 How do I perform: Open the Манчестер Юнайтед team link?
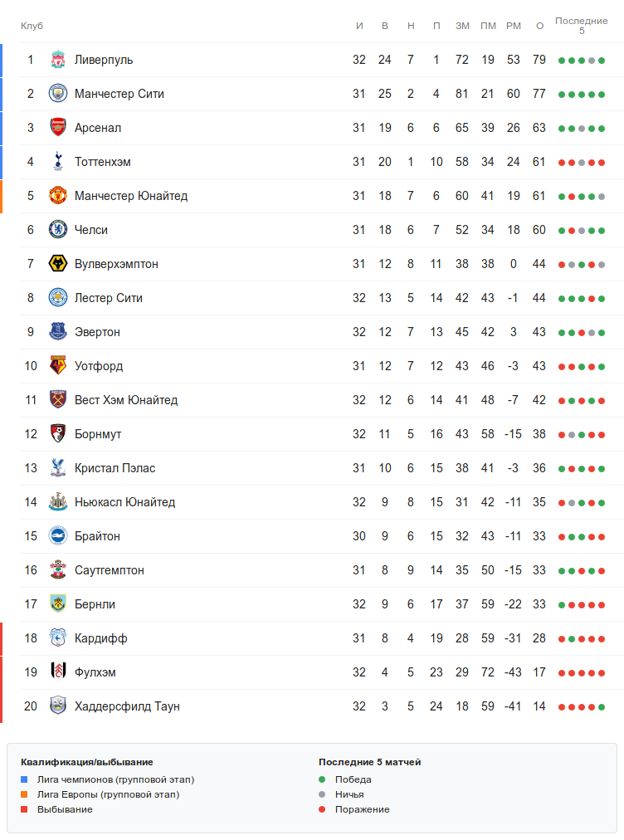click(131, 196)
